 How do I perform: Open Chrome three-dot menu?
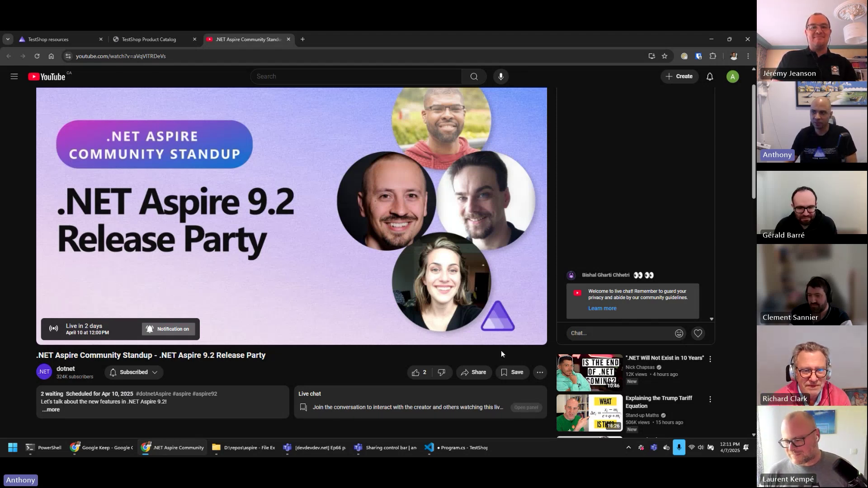point(748,56)
